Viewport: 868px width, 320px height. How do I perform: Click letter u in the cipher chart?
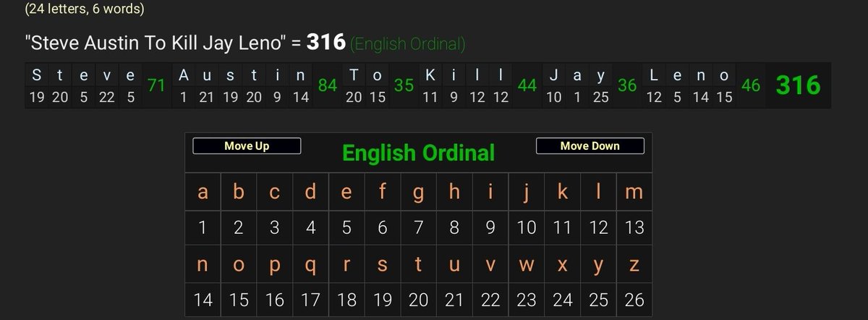pyautogui.click(x=454, y=265)
